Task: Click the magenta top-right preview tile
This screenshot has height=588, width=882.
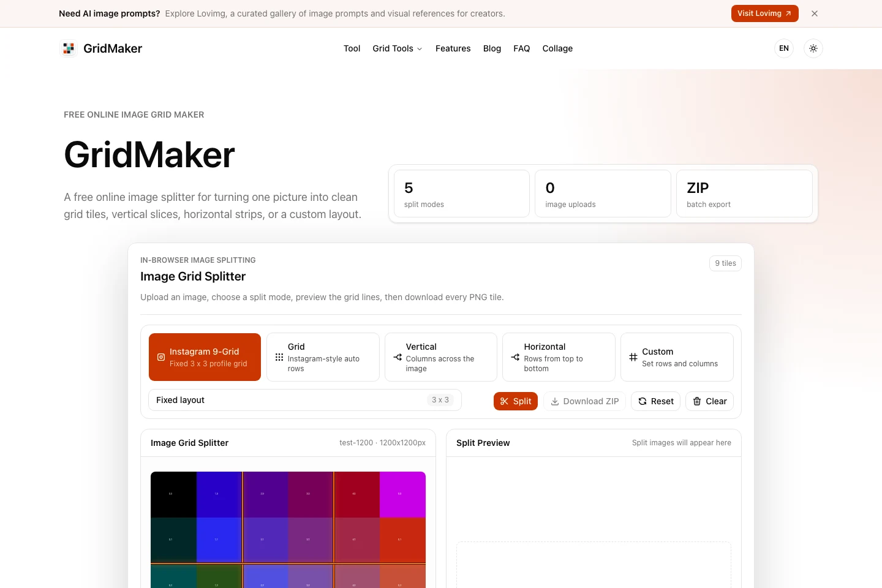Action: (x=402, y=494)
